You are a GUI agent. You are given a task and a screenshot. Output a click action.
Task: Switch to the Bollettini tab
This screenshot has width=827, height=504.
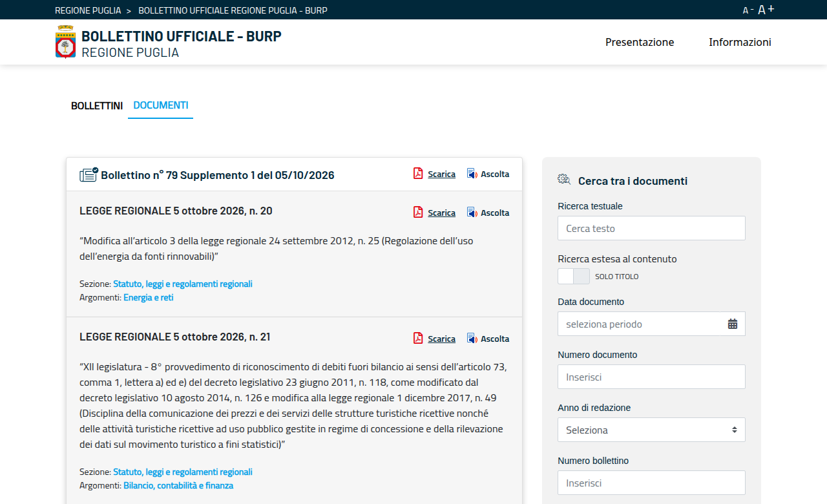(x=97, y=105)
